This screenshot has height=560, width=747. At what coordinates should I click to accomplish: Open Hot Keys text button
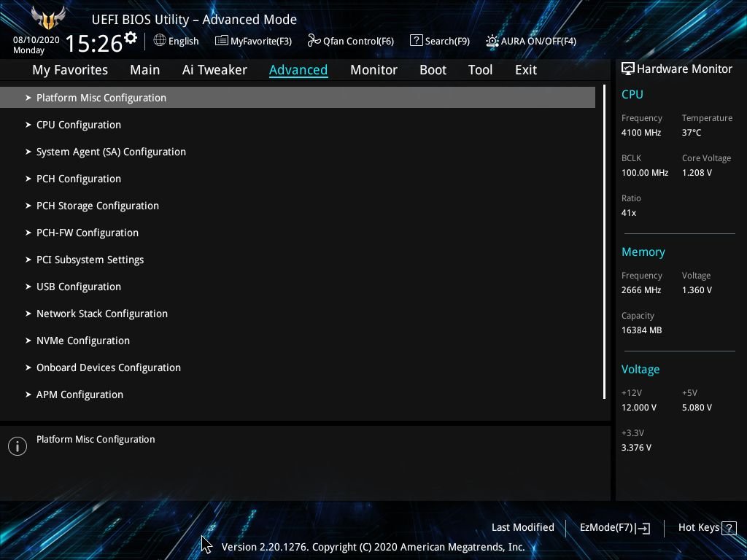click(698, 528)
